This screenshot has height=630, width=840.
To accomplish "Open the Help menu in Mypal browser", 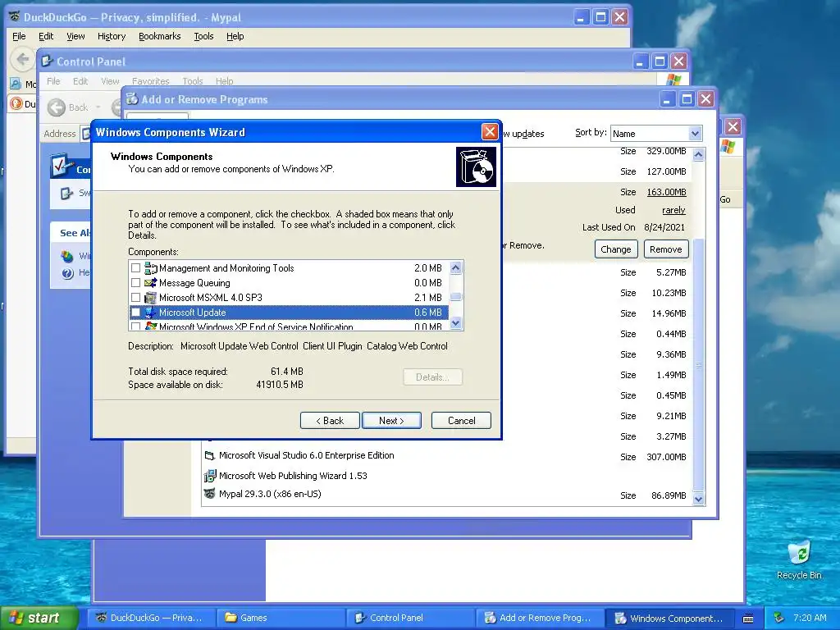I will pos(235,36).
